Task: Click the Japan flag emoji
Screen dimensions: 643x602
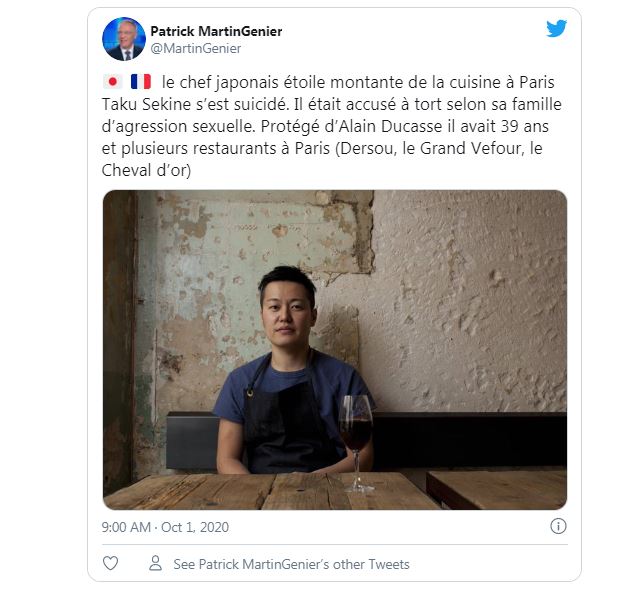Action: (x=112, y=82)
